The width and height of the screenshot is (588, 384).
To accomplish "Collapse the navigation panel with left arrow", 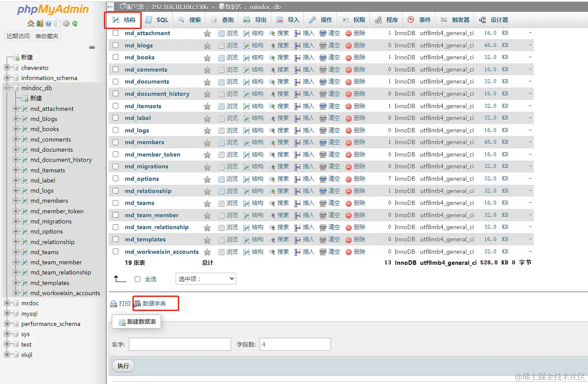I will pos(110,7).
